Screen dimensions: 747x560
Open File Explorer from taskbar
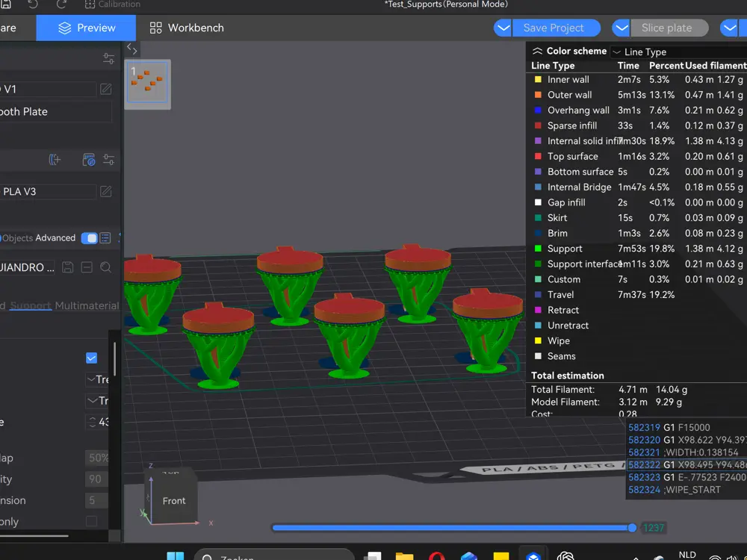[404, 556]
